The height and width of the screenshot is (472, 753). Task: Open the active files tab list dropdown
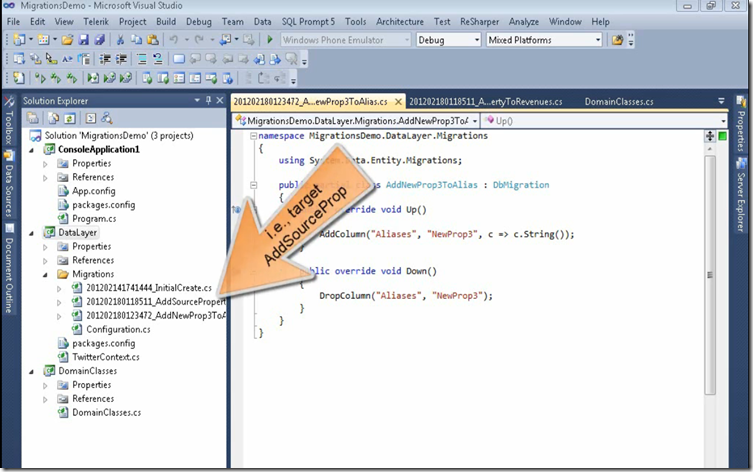tap(721, 101)
